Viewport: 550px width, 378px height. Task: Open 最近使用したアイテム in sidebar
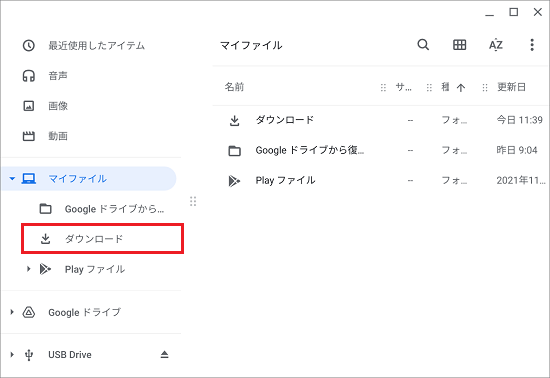[x=96, y=45]
